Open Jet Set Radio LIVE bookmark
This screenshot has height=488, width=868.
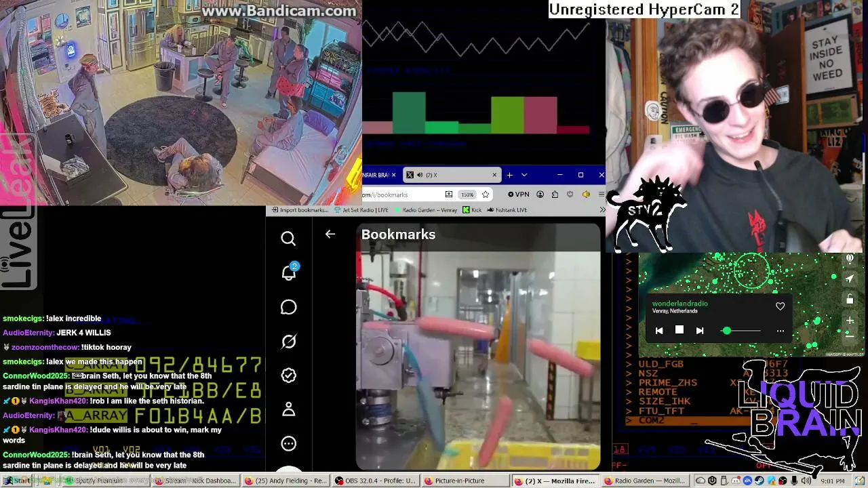pyautogui.click(x=361, y=210)
